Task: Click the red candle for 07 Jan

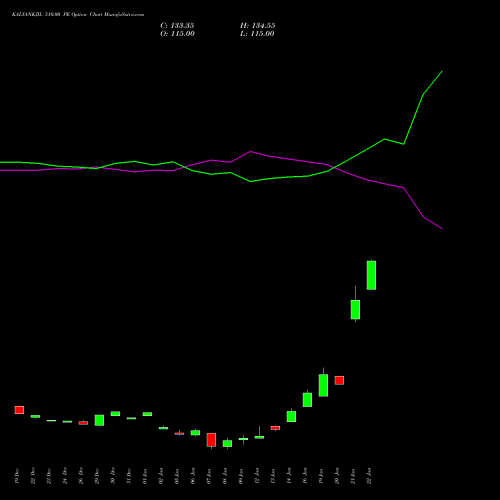Action: coord(211,440)
